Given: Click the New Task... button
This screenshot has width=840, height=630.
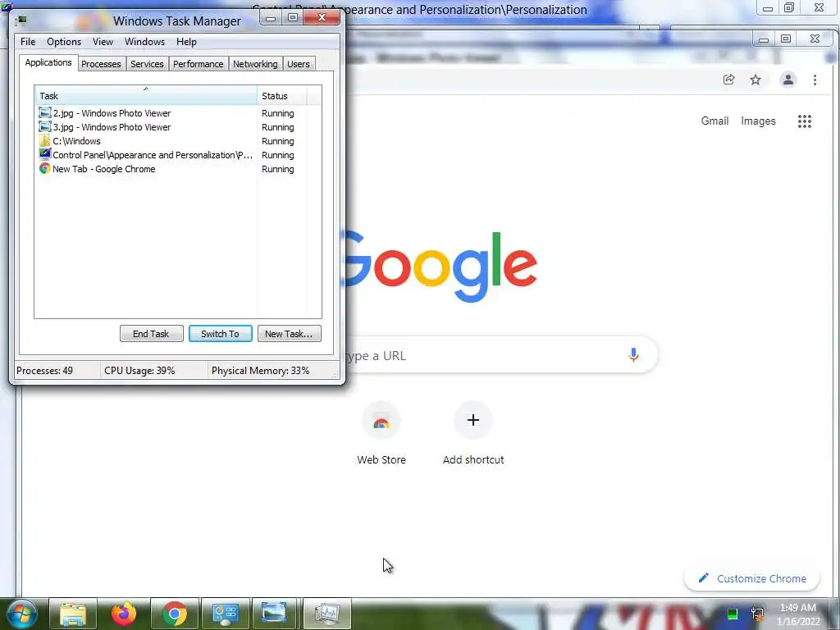Looking at the screenshot, I should [x=289, y=334].
